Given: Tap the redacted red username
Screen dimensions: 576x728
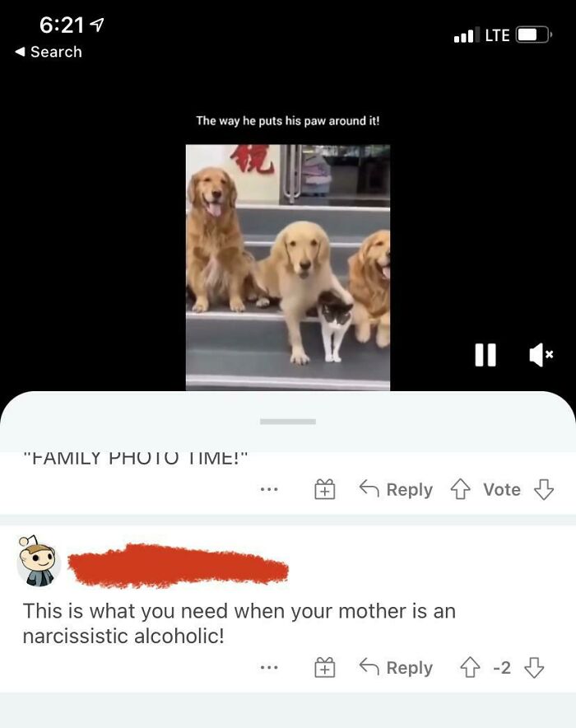Looking at the screenshot, I should tap(178, 565).
